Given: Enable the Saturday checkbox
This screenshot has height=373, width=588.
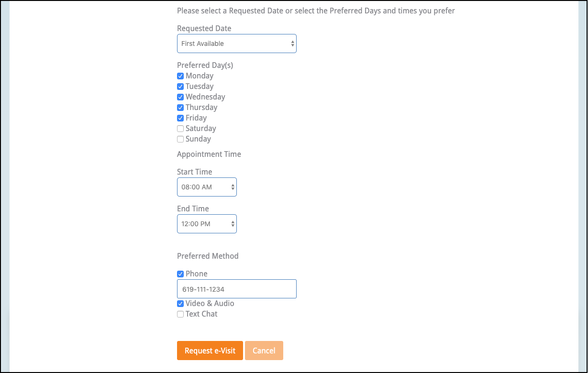Looking at the screenshot, I should [x=180, y=129].
